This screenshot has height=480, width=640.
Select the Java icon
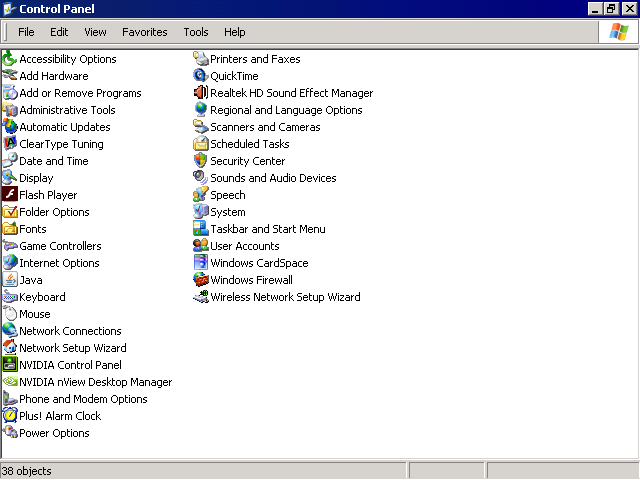click(10, 280)
